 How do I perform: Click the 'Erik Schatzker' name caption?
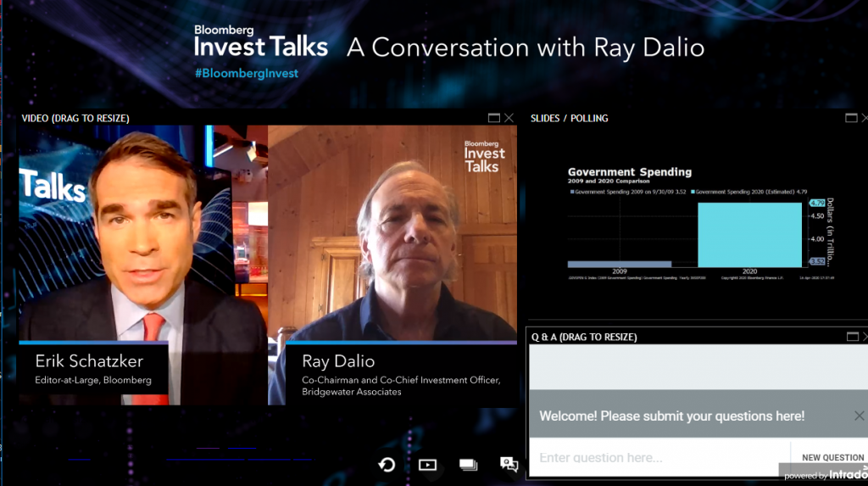coord(89,361)
